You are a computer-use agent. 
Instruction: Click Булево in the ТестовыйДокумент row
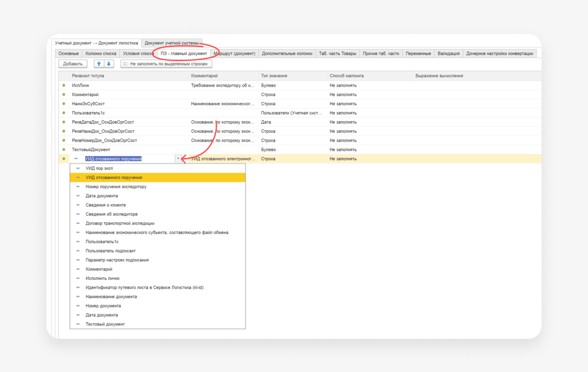tap(293, 150)
